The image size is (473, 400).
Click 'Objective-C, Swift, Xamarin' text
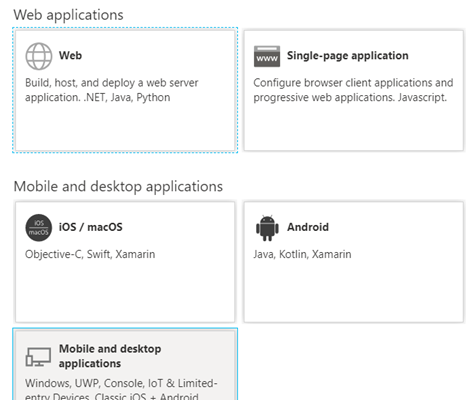90,254
